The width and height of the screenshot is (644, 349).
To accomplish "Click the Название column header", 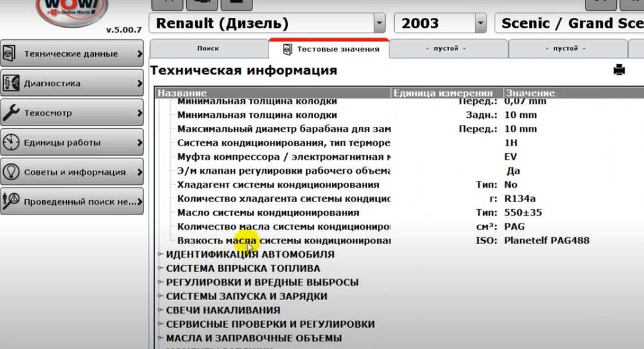I will (273, 93).
